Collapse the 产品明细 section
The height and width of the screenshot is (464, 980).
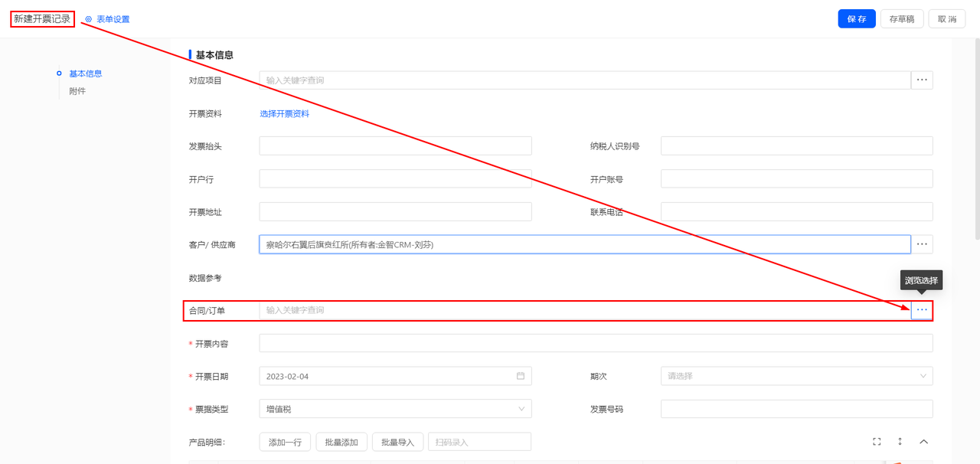[x=923, y=442]
